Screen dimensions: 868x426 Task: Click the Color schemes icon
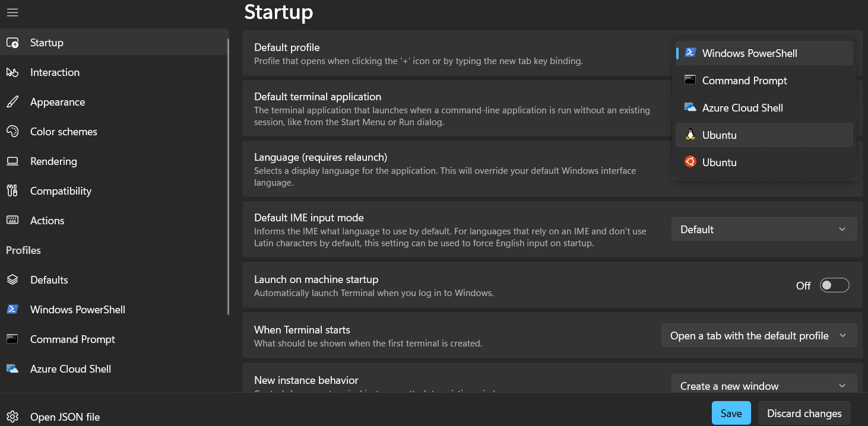tap(13, 131)
